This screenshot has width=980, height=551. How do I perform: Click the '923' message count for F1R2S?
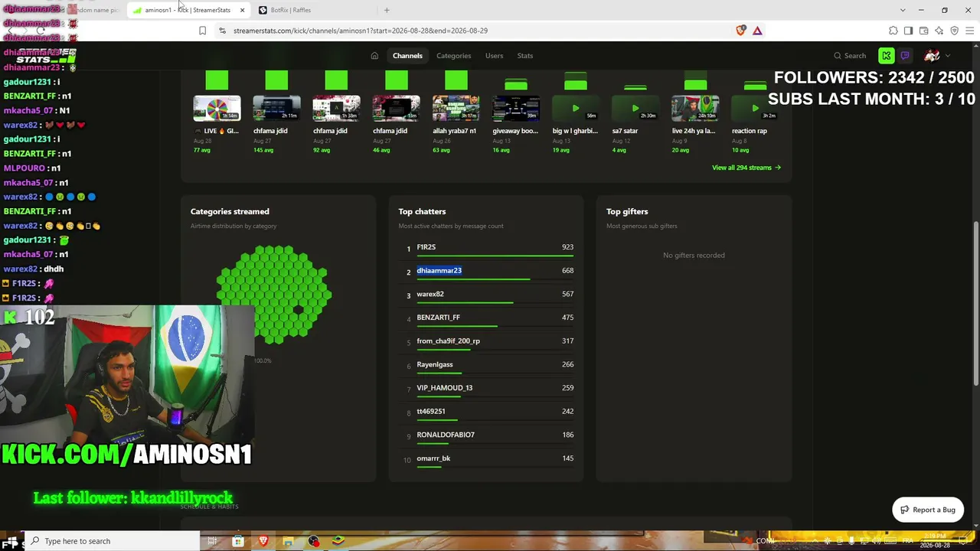pyautogui.click(x=567, y=247)
